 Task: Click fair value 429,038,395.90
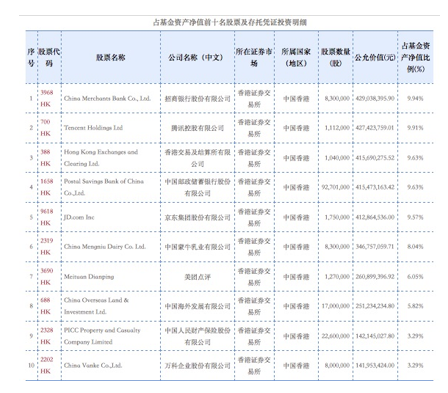pyautogui.click(x=375, y=98)
